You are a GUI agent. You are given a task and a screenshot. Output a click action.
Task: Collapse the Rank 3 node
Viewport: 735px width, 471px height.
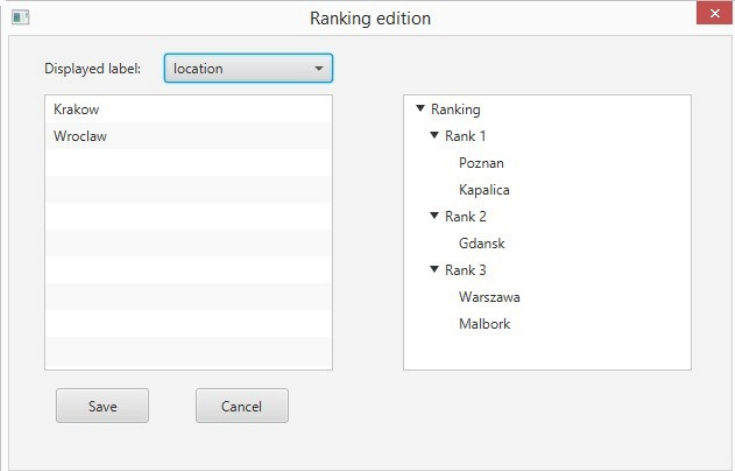tap(434, 270)
